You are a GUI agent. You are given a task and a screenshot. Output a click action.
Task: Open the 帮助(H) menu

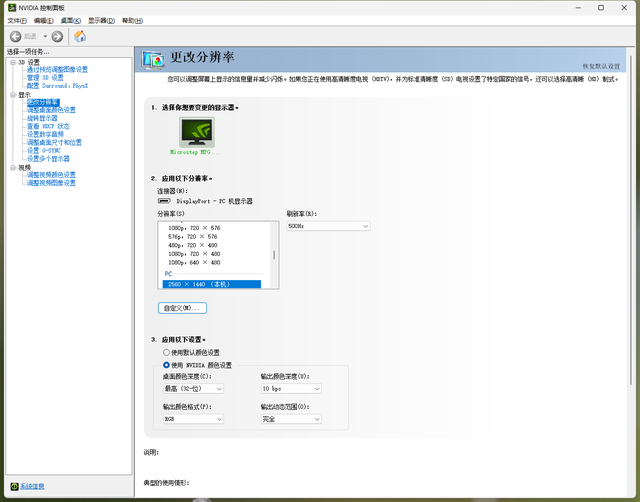coord(132,21)
